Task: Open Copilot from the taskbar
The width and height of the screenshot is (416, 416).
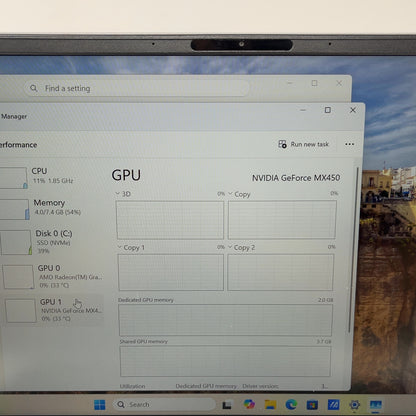Action: (249, 404)
